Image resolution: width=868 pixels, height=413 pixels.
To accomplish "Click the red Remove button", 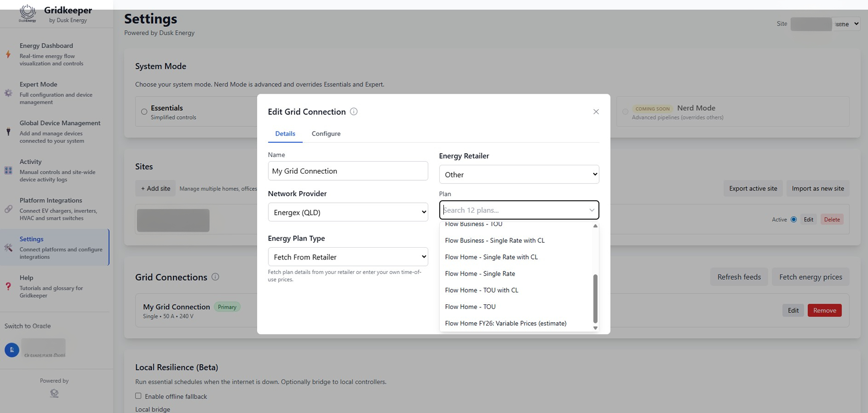I will coord(825,310).
